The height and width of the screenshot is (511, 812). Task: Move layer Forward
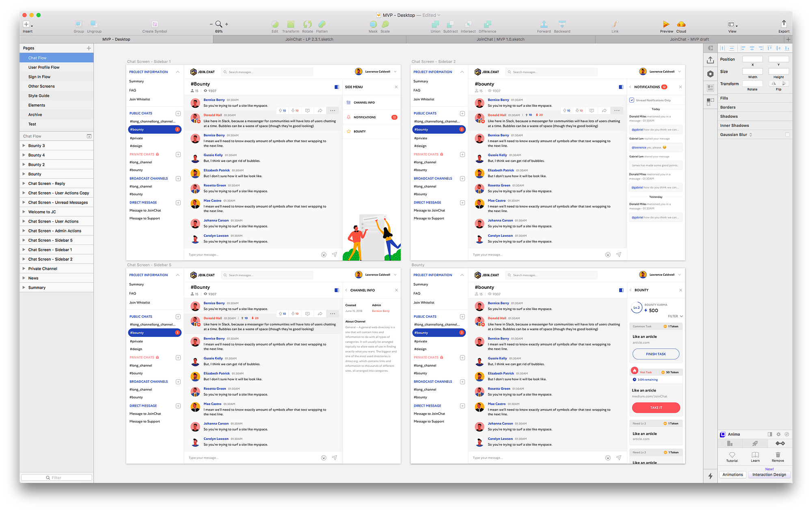[x=544, y=24]
